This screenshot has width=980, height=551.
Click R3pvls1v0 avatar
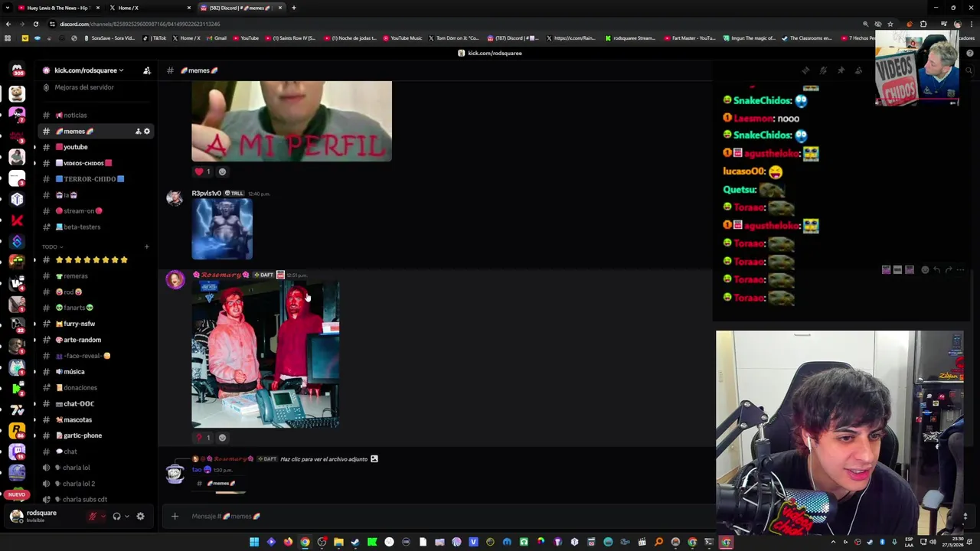[175, 198]
